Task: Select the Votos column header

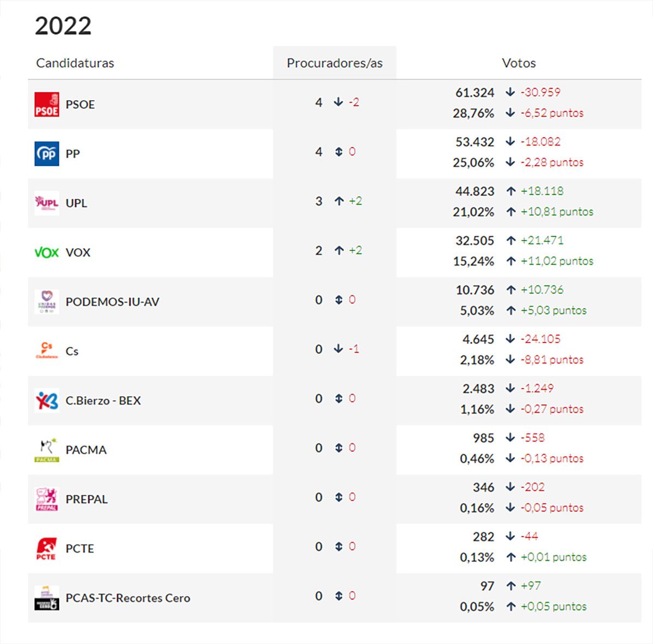Action: [x=519, y=63]
